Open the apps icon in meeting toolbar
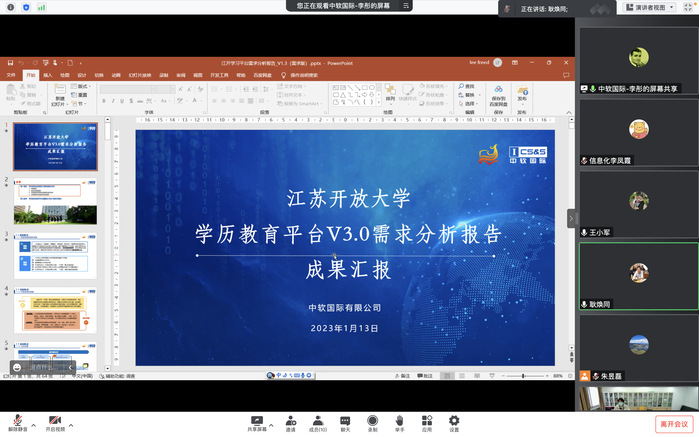Image resolution: width=699 pixels, height=437 pixels. [x=427, y=421]
